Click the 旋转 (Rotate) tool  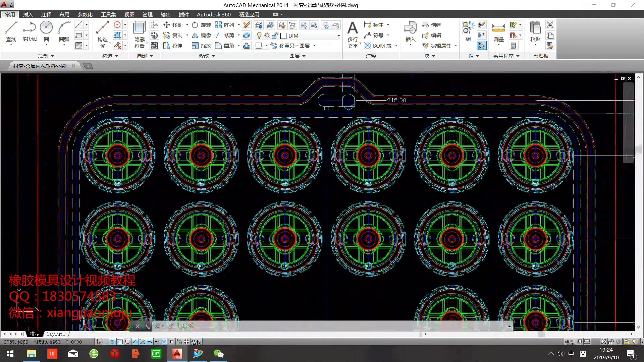click(202, 25)
